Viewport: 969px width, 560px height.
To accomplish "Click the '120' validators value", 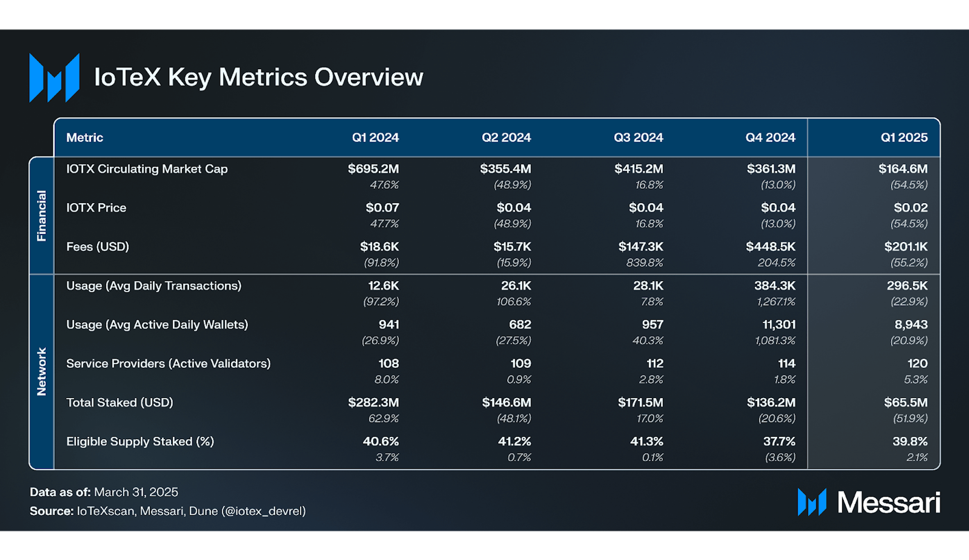I will pos(917,364).
